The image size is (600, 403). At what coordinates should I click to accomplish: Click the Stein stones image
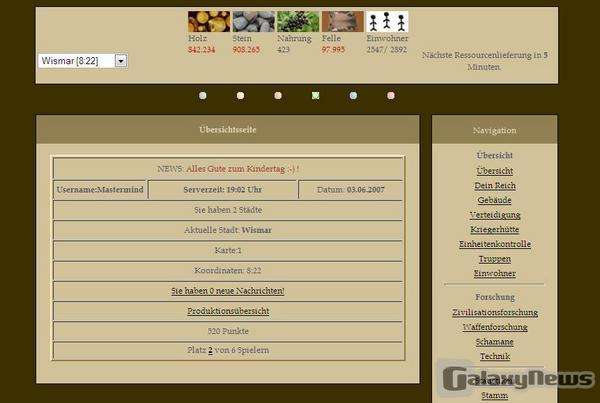pyautogui.click(x=254, y=21)
